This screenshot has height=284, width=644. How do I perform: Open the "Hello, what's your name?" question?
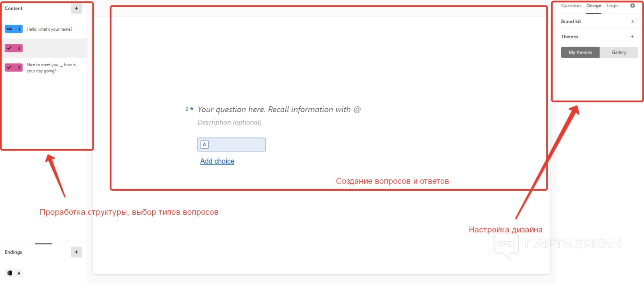pos(50,29)
